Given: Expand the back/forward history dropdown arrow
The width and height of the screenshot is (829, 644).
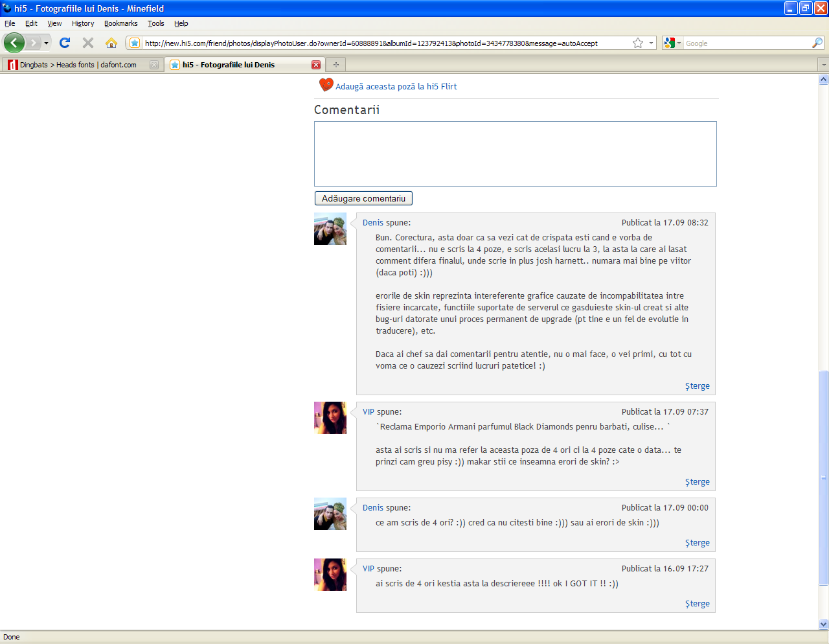Looking at the screenshot, I should (x=46, y=43).
